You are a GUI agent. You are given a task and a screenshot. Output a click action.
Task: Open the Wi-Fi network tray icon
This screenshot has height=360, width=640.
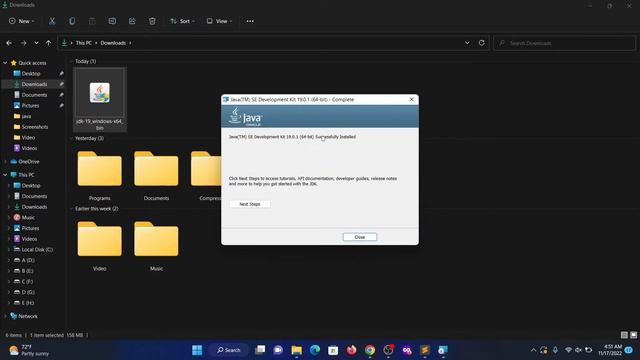coord(568,350)
